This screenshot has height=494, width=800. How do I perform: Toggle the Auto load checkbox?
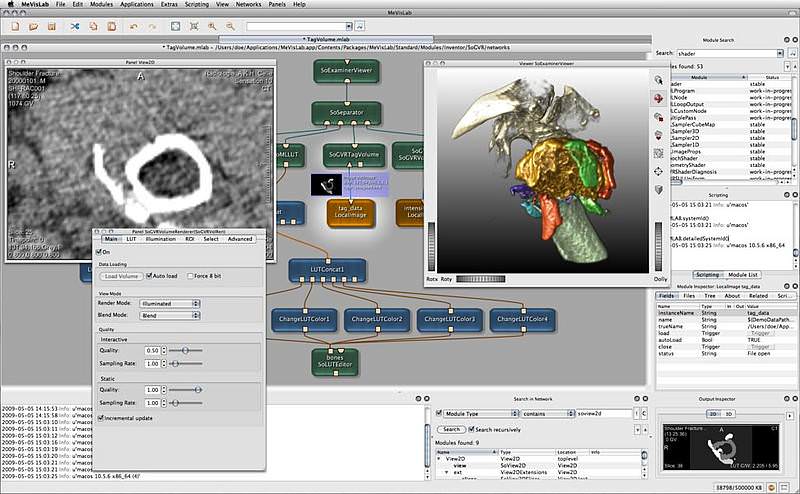[149, 276]
